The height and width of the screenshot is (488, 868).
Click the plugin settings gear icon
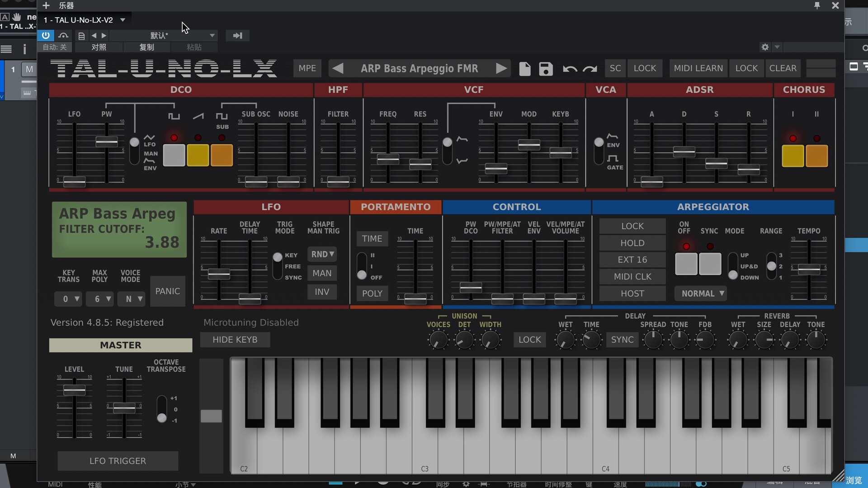click(765, 47)
